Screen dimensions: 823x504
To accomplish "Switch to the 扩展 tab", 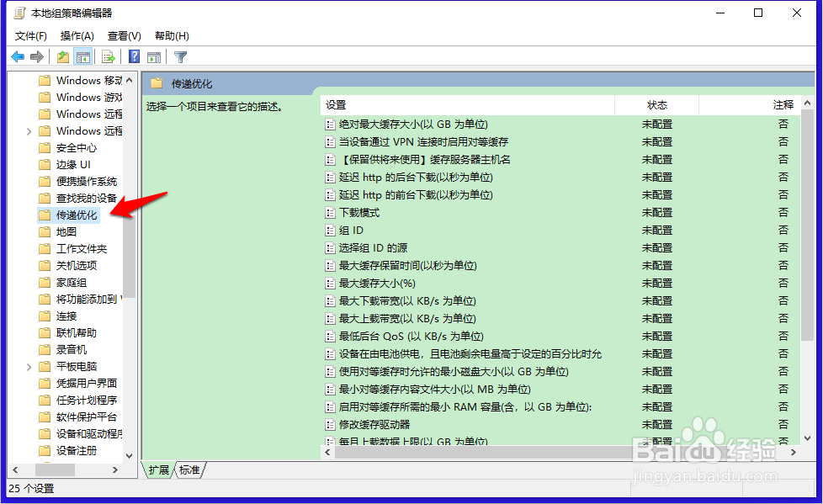I will 158,470.
